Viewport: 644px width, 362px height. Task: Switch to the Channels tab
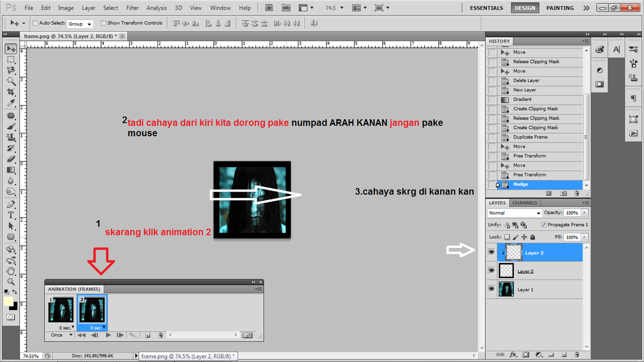[x=525, y=203]
